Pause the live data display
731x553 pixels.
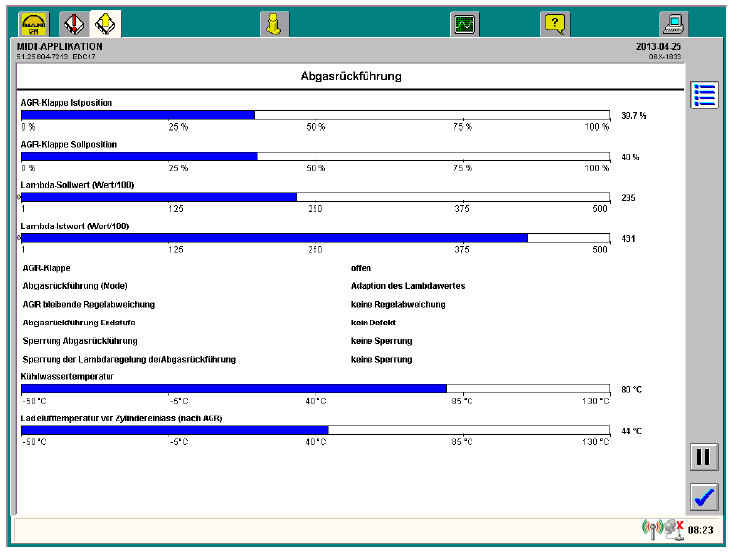(704, 457)
